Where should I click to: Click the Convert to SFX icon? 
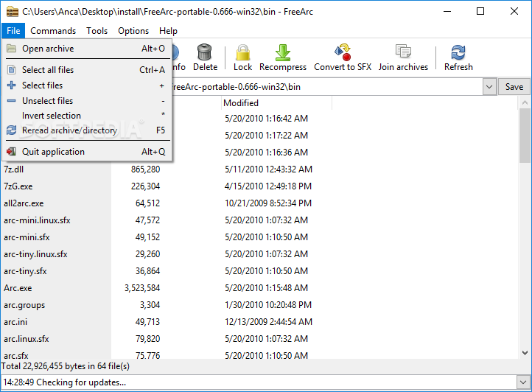343,52
